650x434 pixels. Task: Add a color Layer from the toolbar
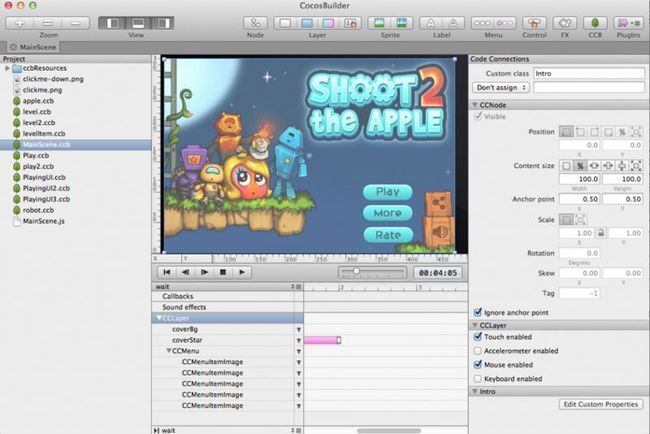point(307,23)
